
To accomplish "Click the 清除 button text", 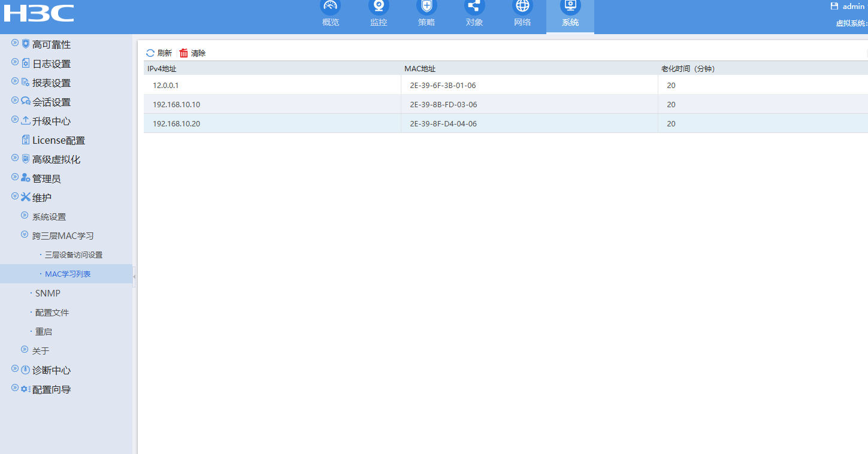I will pos(198,53).
